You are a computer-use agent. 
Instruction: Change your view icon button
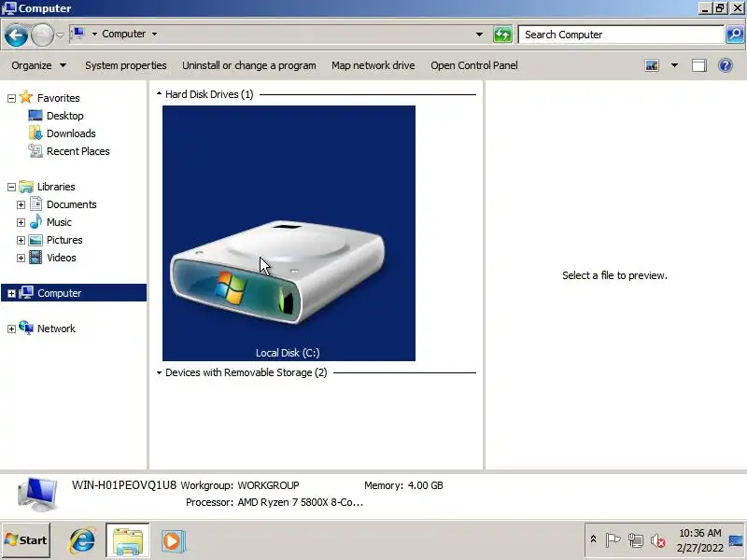tap(652, 65)
